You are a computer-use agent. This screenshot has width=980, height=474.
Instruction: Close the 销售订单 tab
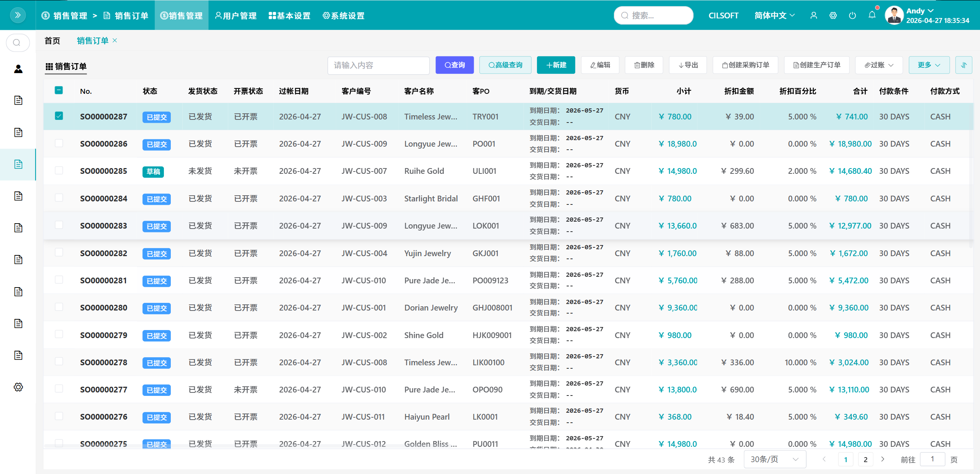115,40
